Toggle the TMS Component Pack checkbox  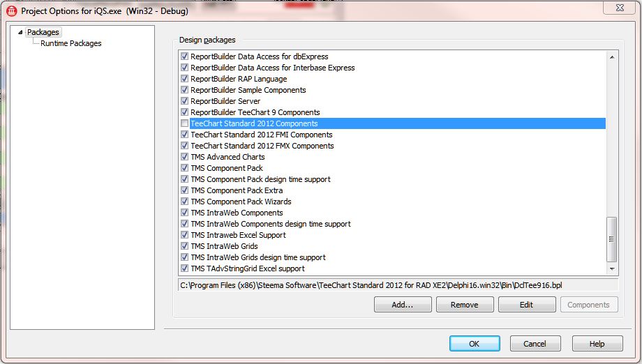[x=185, y=168]
